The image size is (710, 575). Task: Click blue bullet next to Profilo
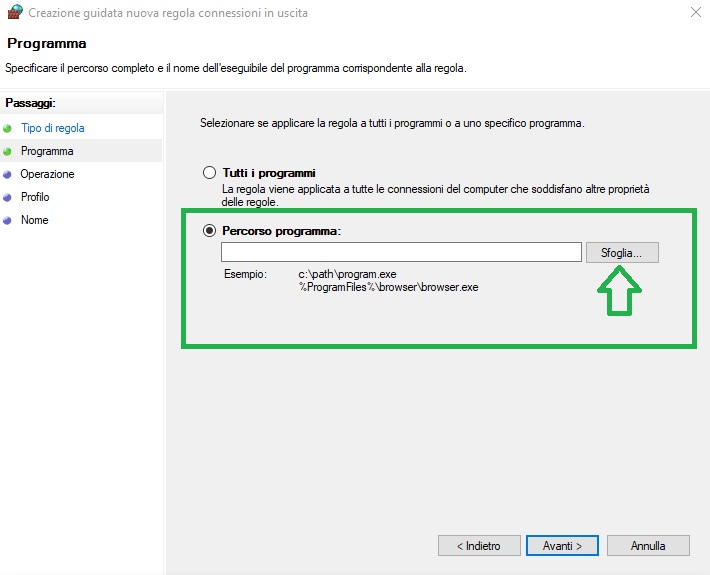coord(7,197)
